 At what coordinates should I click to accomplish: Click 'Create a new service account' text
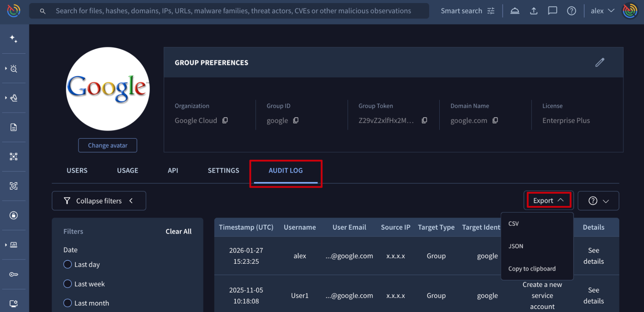542,296
